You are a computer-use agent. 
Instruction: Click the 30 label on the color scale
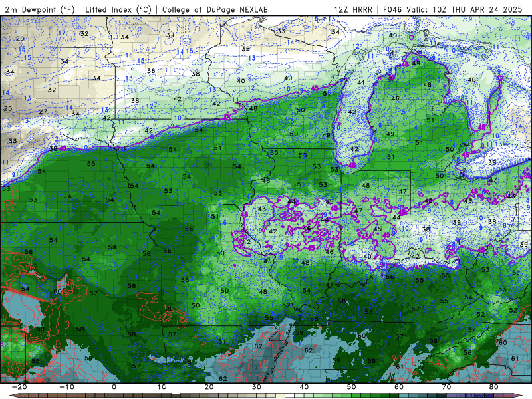pos(257,387)
